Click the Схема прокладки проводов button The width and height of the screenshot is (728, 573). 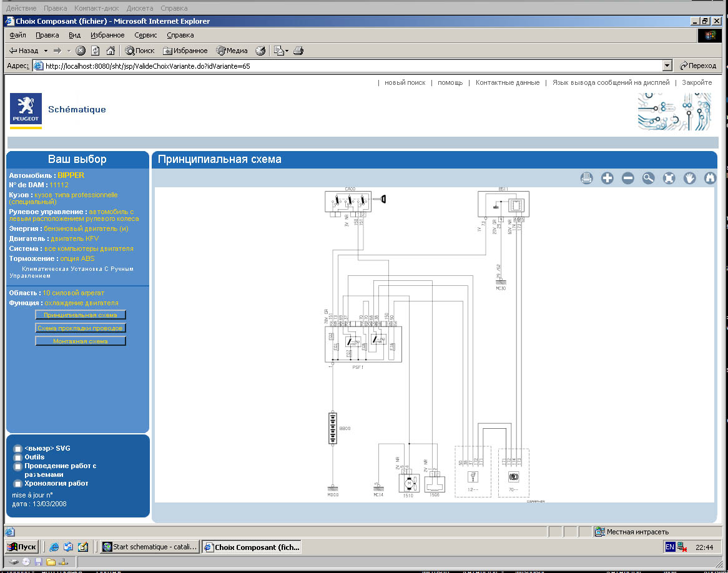coord(81,328)
